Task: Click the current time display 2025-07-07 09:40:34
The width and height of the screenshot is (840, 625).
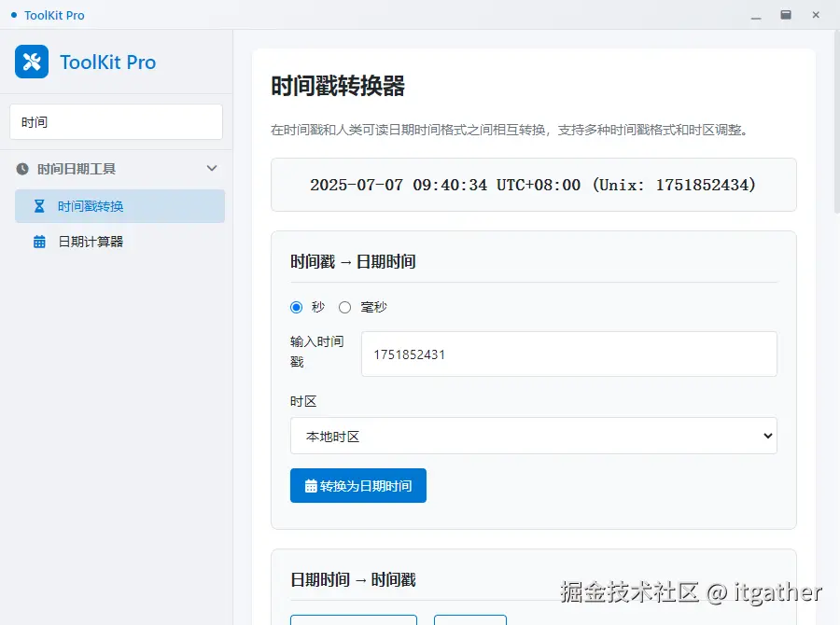Action: click(x=534, y=185)
